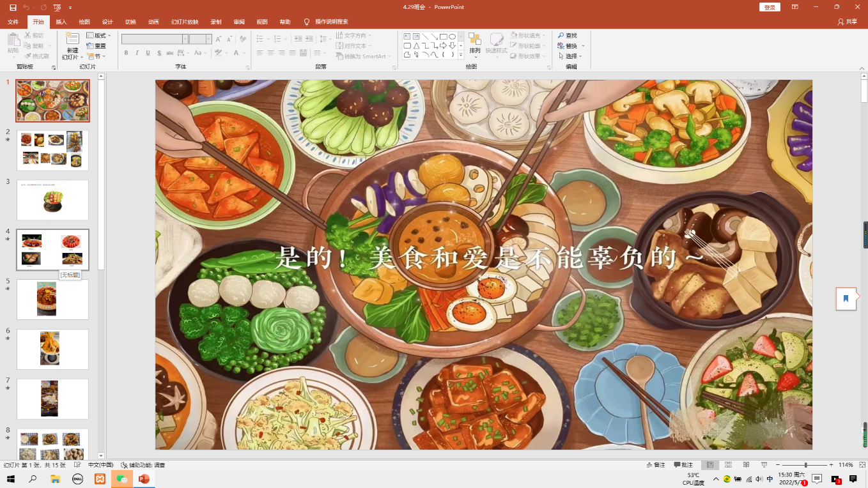Align text to the left
This screenshot has height=488, width=868.
(260, 53)
